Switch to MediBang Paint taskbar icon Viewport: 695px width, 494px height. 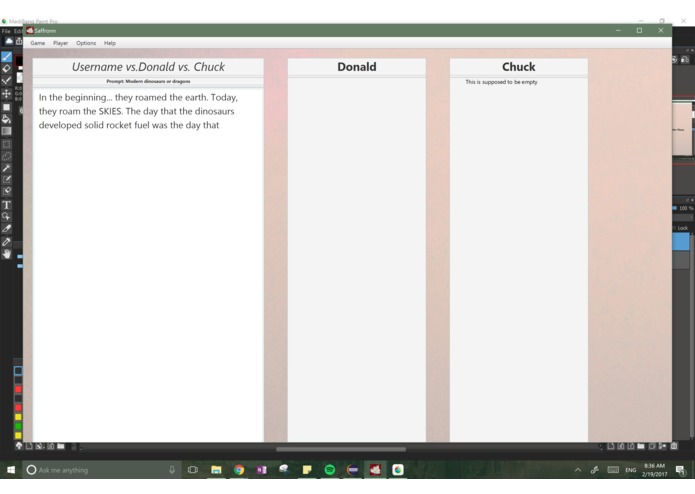(x=398, y=470)
